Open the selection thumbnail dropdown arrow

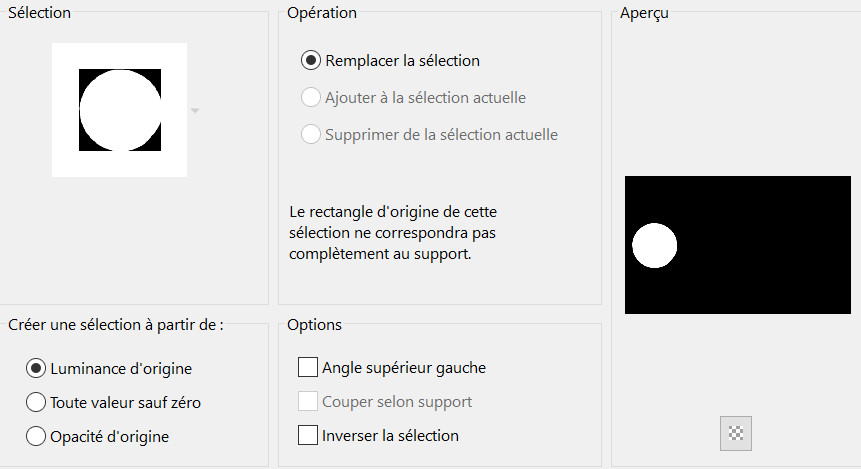point(195,110)
